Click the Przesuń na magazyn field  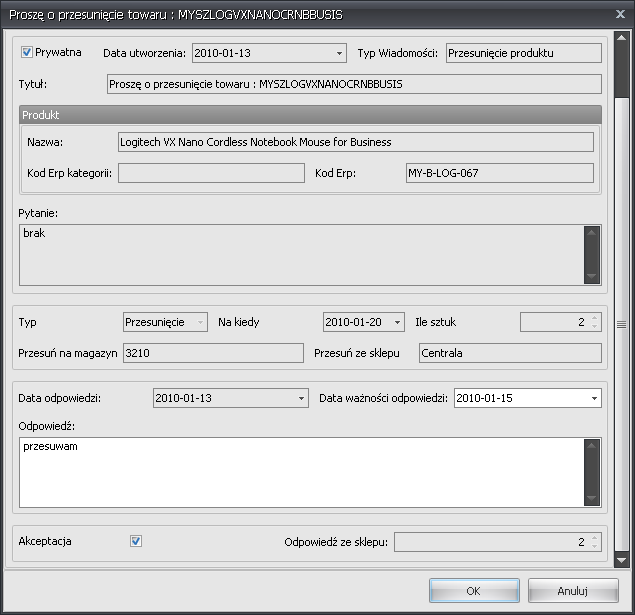213,353
